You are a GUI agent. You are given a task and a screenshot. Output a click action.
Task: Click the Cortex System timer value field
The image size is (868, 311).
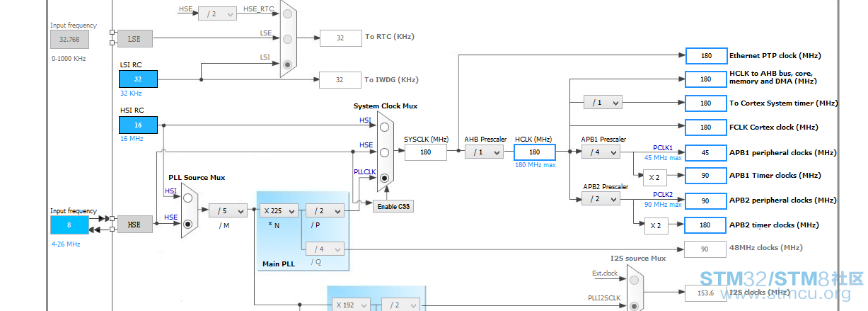706,103
